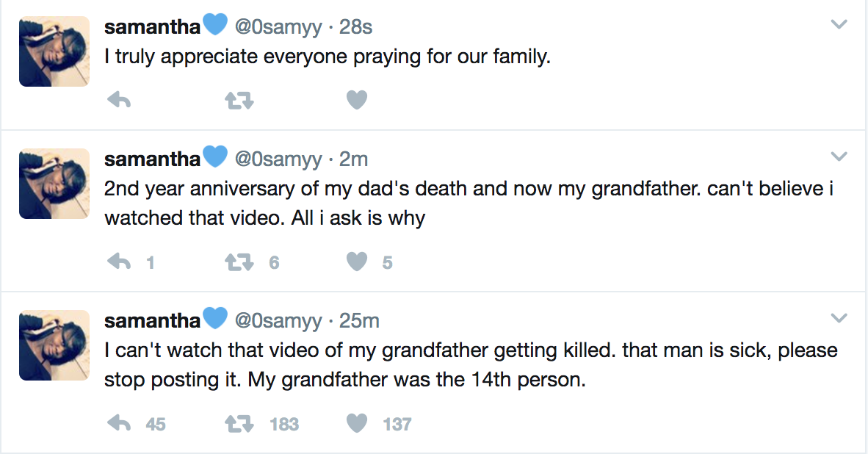Reply to the '14th person' tweet
868x454 pixels.
[x=119, y=423]
